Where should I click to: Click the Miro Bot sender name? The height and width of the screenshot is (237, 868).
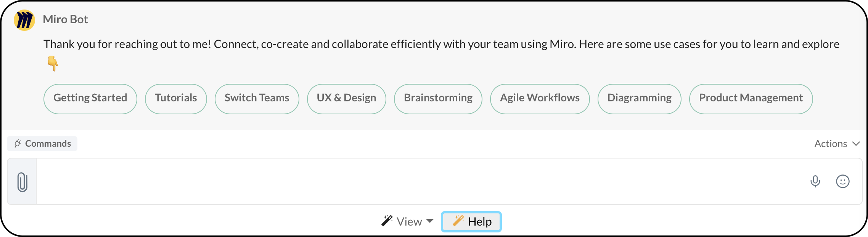coord(65,19)
